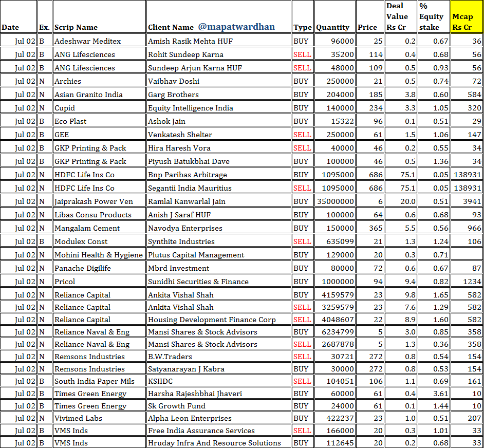The height and width of the screenshot is (448, 484).
Task: Select the Scrip Name column header
Action: coord(99,16)
